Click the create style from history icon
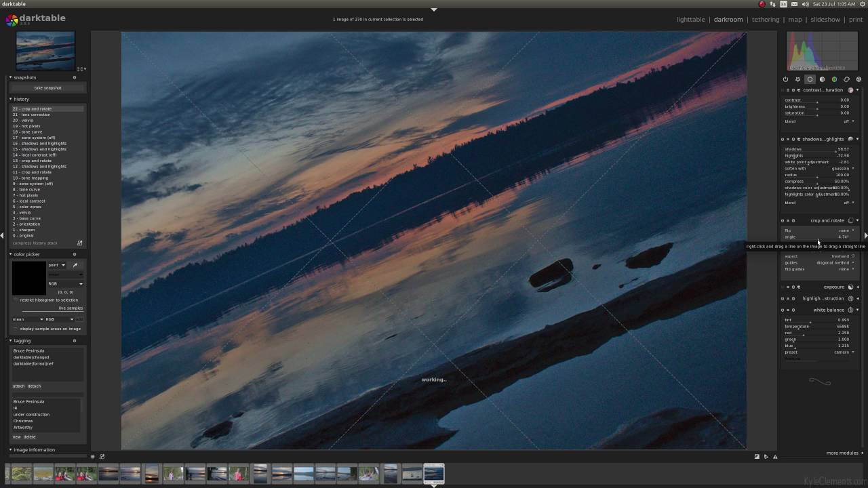The image size is (868, 488). (79, 243)
